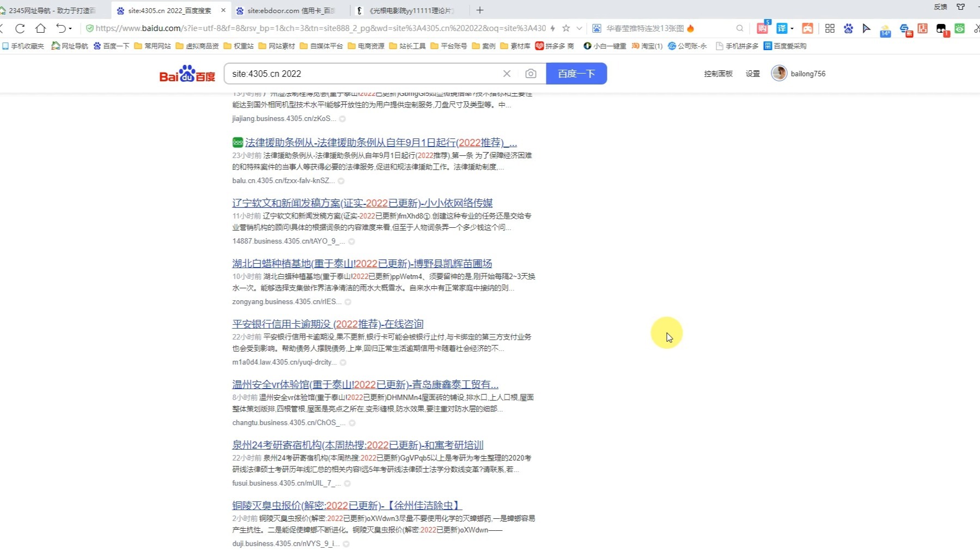Viewport: 980px width, 551px height.
Task: Open the red 购 shopping extension
Action: click(763, 28)
